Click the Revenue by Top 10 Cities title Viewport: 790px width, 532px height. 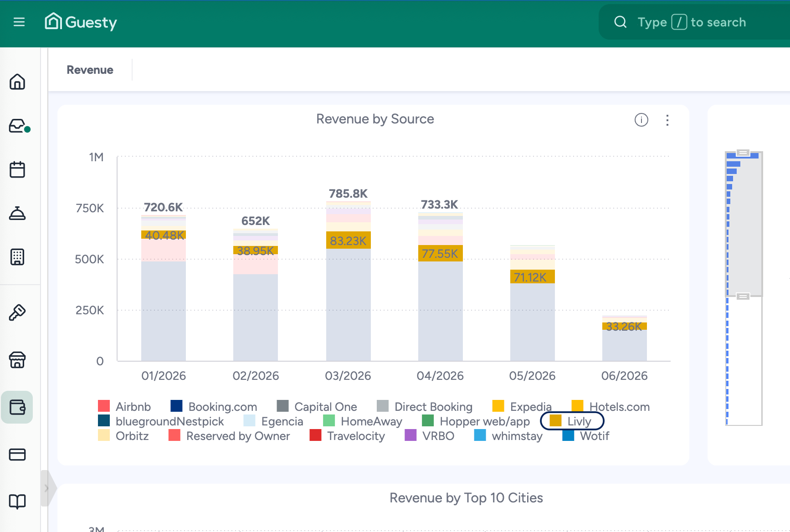[466, 498]
